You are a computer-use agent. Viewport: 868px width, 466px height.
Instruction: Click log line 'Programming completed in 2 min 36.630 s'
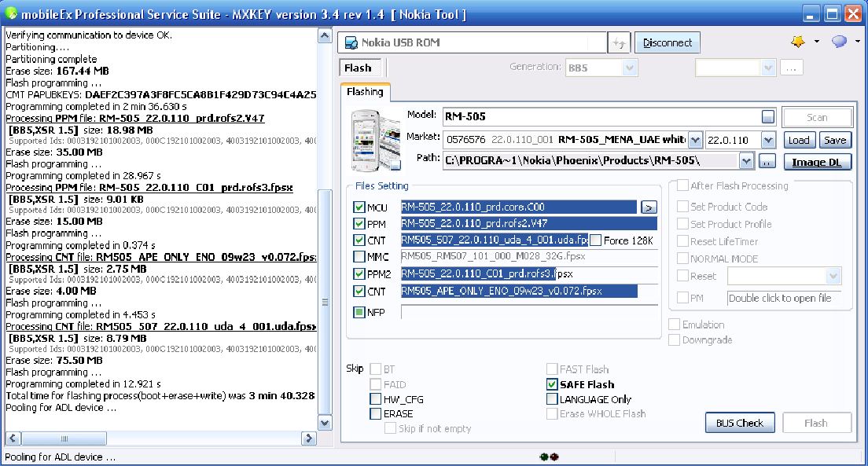pyautogui.click(x=96, y=106)
